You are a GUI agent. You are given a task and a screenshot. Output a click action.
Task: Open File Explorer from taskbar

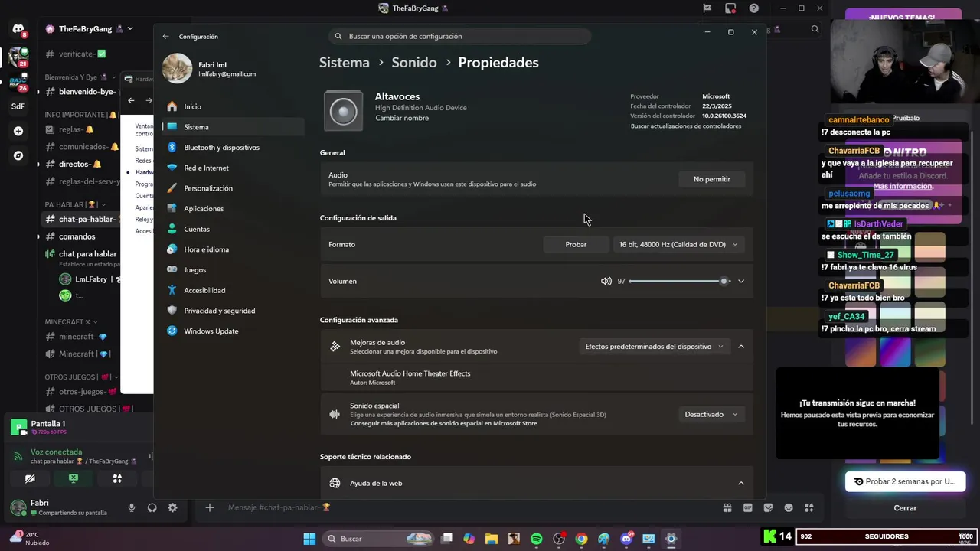pyautogui.click(x=491, y=539)
